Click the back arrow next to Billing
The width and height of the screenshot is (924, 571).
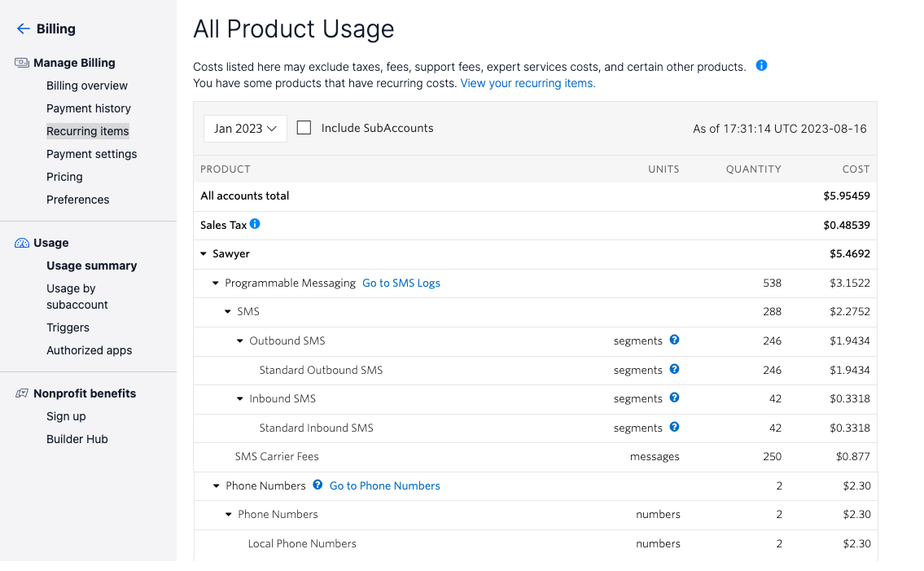coord(23,29)
